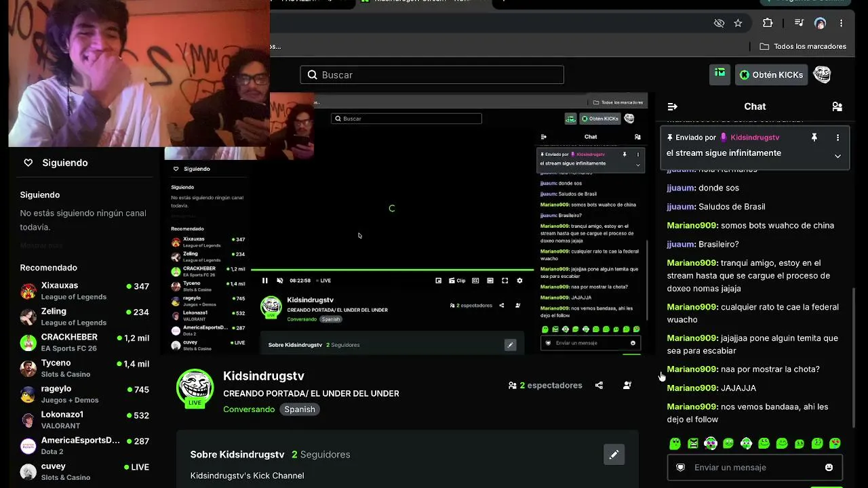Image resolution: width=868 pixels, height=488 pixels.
Task: Click the Siguiendo heart icon in sidebar
Action: click(x=28, y=163)
